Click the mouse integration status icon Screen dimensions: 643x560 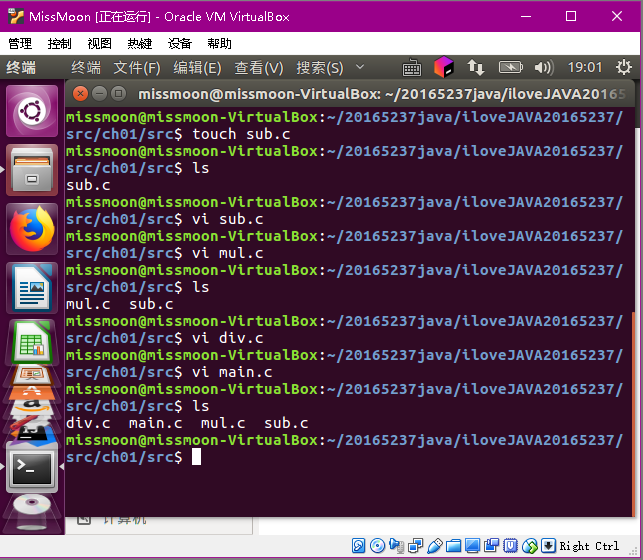point(529,546)
